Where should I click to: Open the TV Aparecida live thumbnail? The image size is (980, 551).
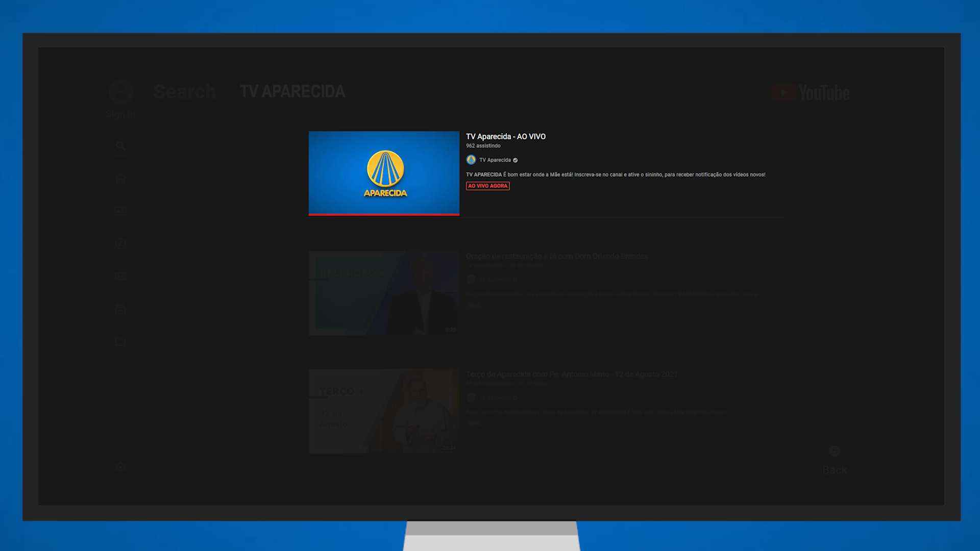click(384, 173)
